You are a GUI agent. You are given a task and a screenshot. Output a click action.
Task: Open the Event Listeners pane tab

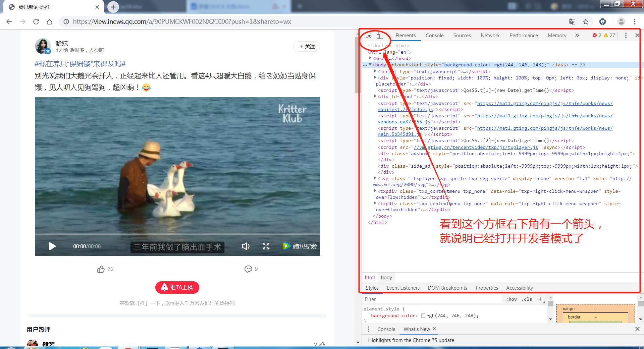point(403,288)
